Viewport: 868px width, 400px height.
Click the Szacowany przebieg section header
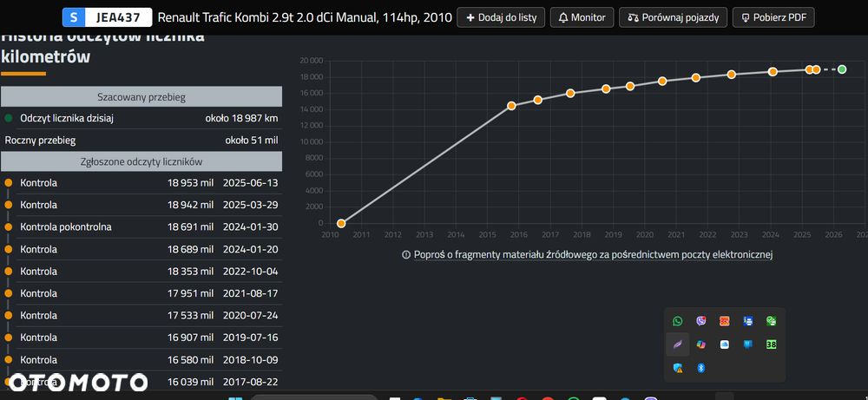coord(141,97)
